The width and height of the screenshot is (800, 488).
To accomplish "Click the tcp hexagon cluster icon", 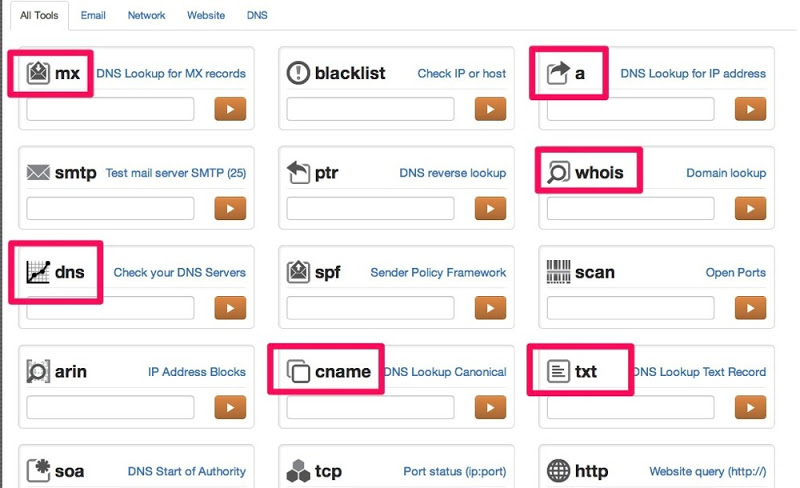I will tap(298, 471).
